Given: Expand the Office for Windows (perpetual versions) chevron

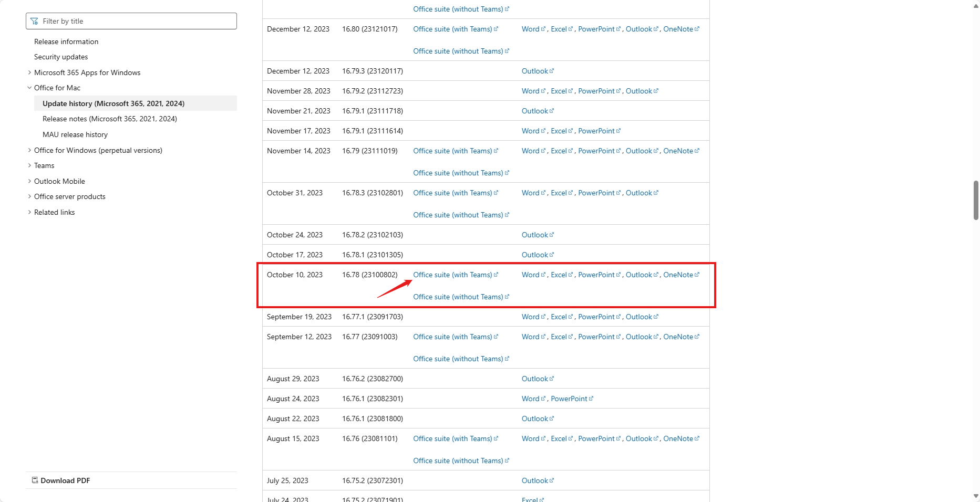Looking at the screenshot, I should click(x=29, y=150).
